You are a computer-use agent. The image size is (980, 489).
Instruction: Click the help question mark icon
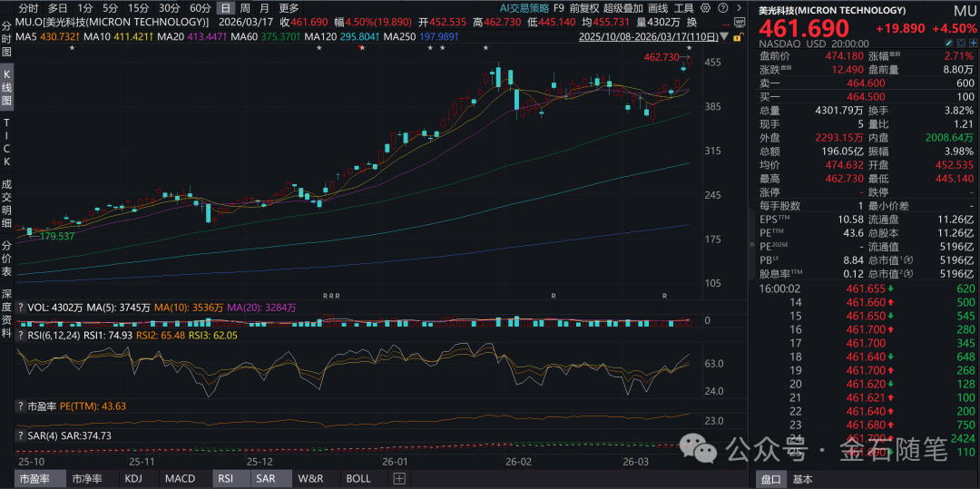722,8
